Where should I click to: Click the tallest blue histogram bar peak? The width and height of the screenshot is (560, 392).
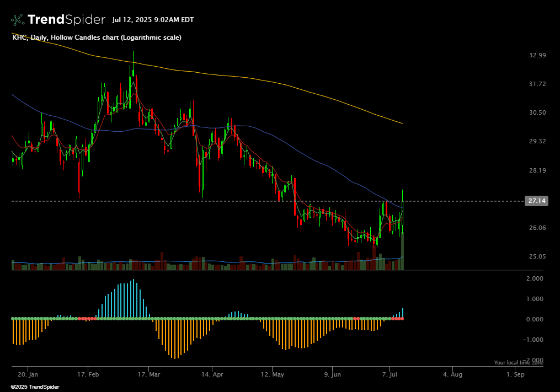click(134, 281)
